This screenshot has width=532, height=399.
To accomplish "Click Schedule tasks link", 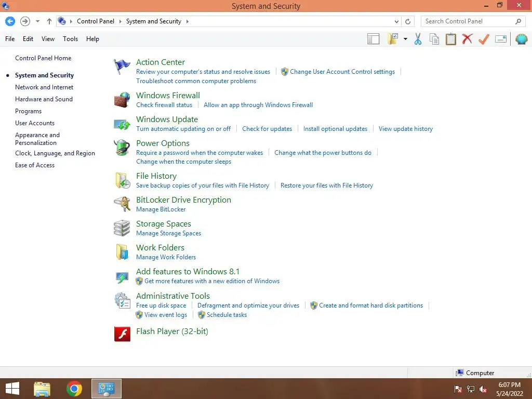I will pos(227,315).
